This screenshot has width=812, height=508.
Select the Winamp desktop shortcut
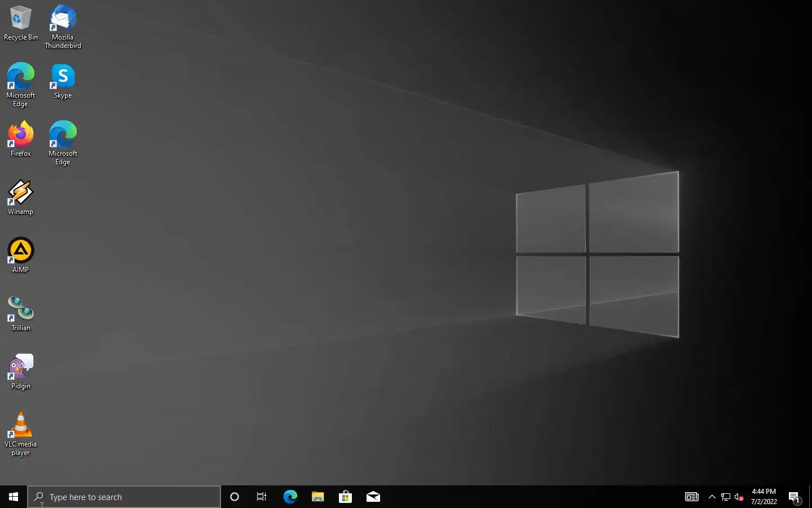pyautogui.click(x=21, y=197)
